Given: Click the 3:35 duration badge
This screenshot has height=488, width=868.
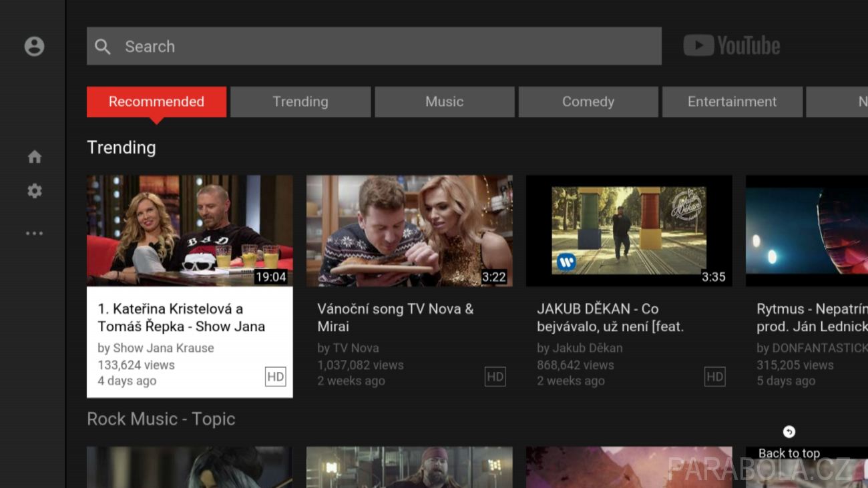Looking at the screenshot, I should (x=713, y=277).
